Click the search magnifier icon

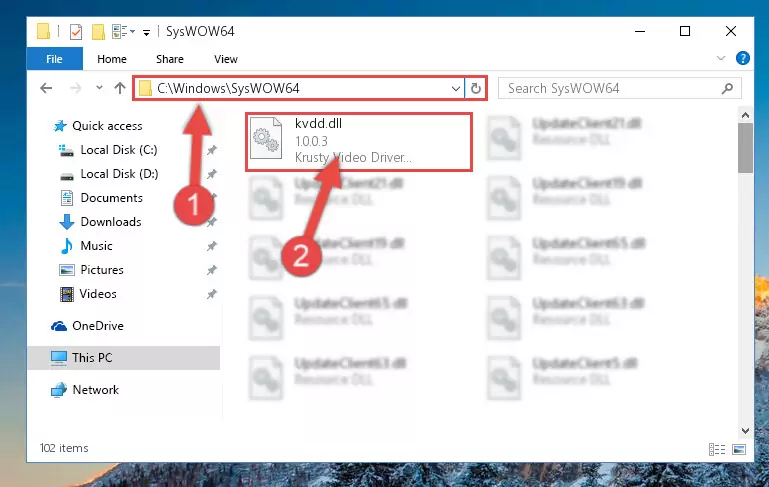coord(727,88)
